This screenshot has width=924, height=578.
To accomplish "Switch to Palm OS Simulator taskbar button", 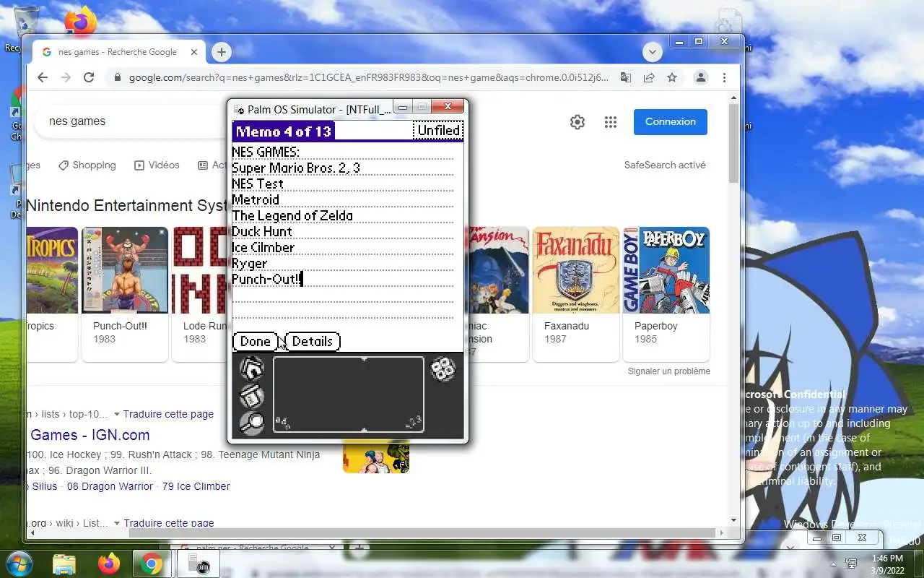I will tap(198, 564).
